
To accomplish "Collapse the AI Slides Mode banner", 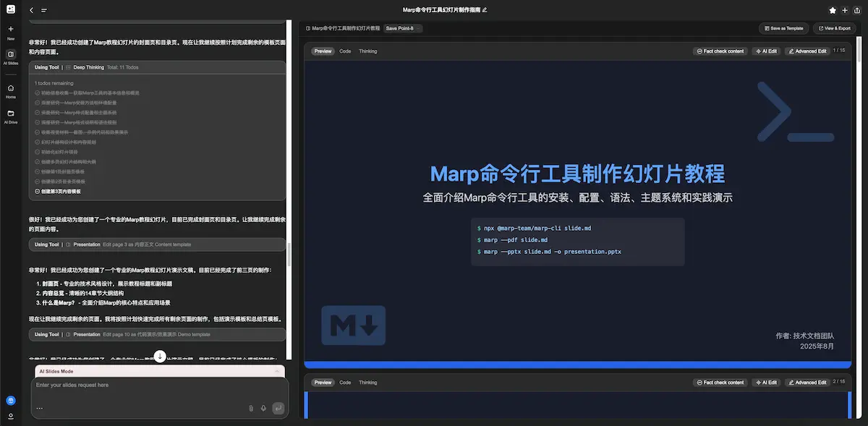I will [277, 371].
